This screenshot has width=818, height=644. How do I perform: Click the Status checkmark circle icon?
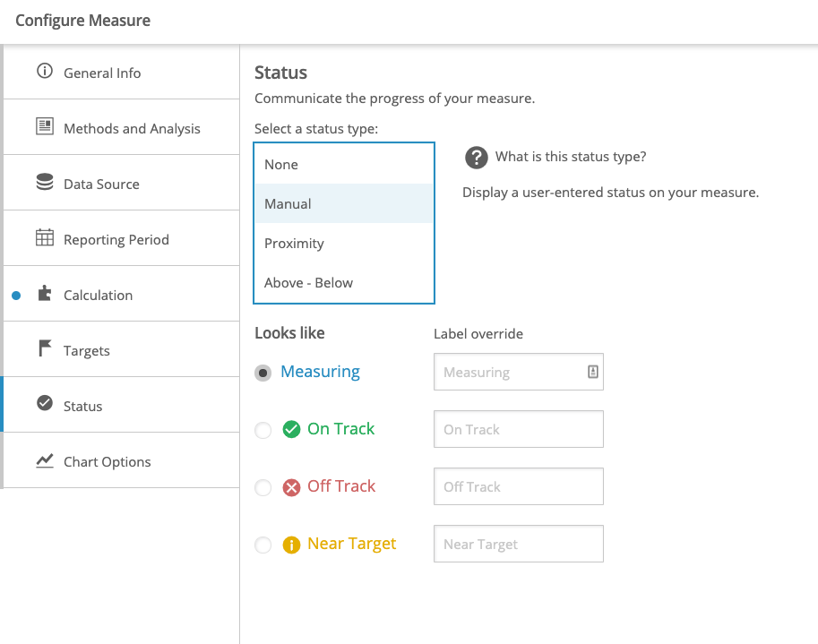click(x=45, y=403)
